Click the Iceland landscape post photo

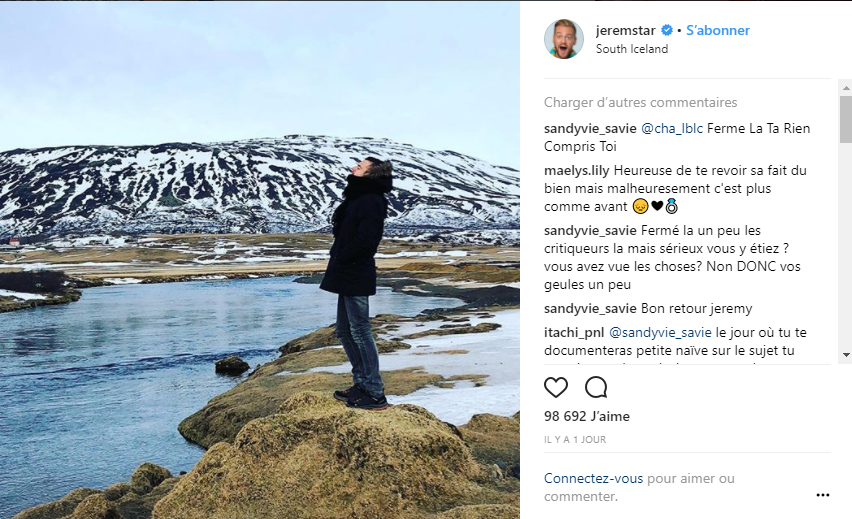pyautogui.click(x=260, y=260)
